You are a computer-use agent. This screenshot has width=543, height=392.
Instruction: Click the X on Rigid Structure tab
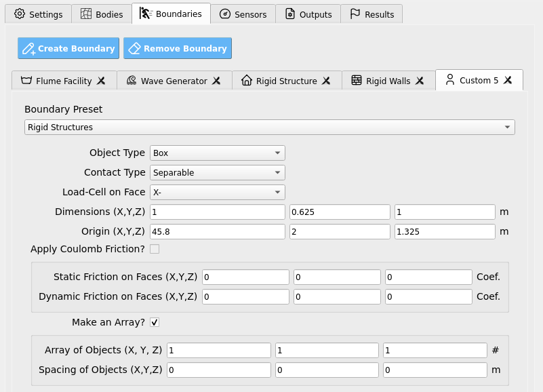[326, 81]
